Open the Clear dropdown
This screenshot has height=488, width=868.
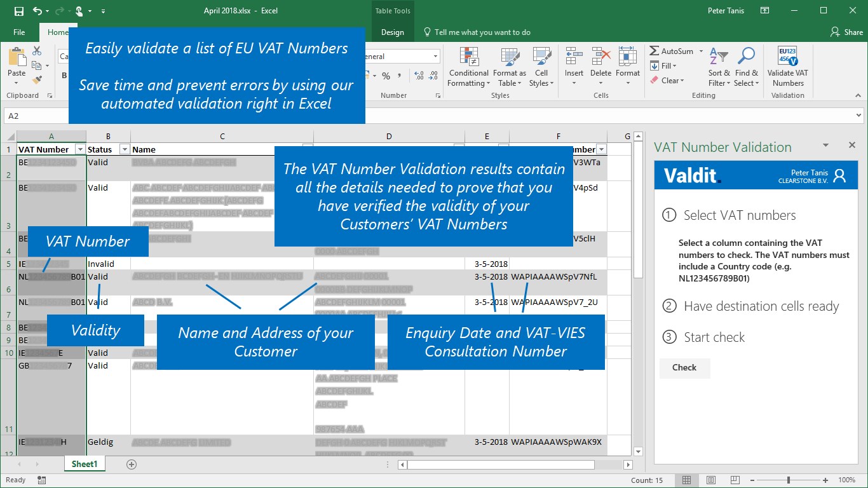point(667,81)
